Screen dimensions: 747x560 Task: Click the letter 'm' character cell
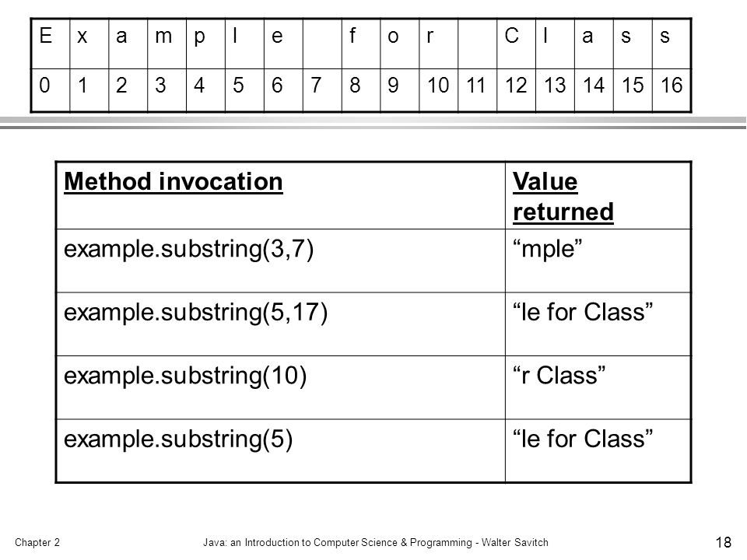167,44
